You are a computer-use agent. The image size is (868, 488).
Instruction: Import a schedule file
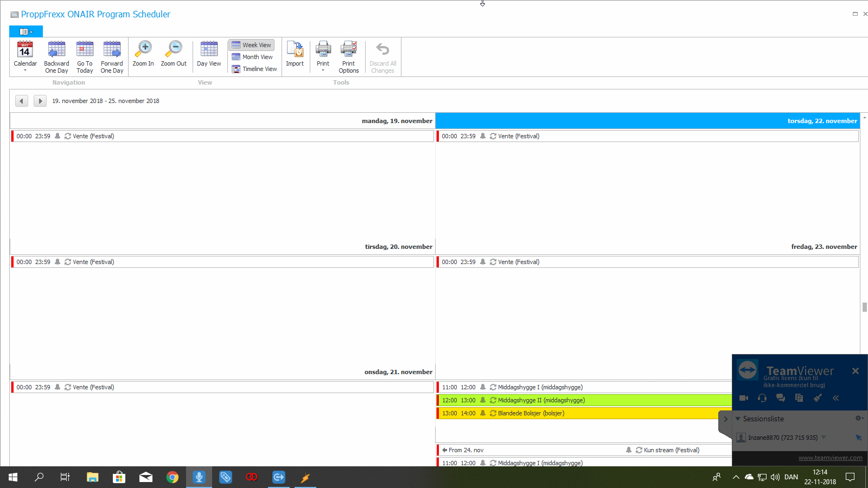click(x=295, y=54)
